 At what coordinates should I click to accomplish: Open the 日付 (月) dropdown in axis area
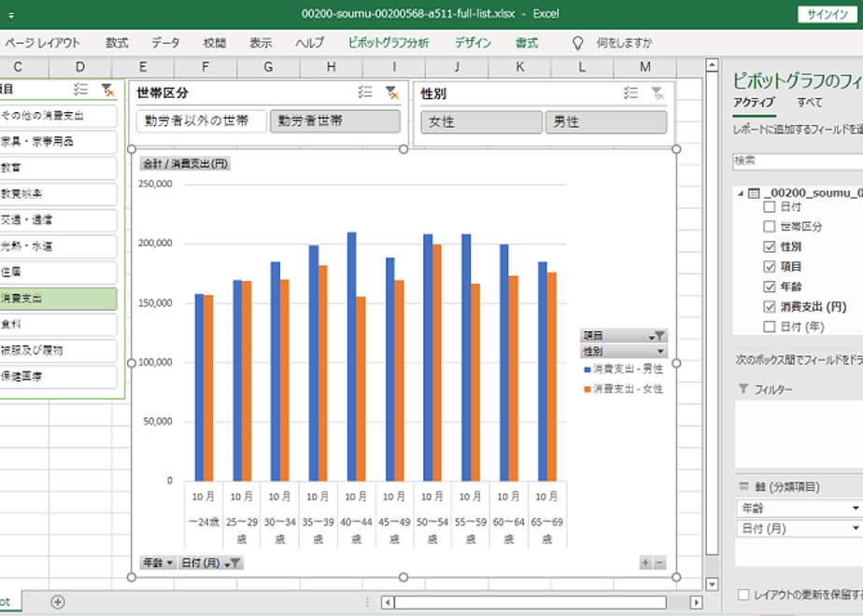(856, 528)
